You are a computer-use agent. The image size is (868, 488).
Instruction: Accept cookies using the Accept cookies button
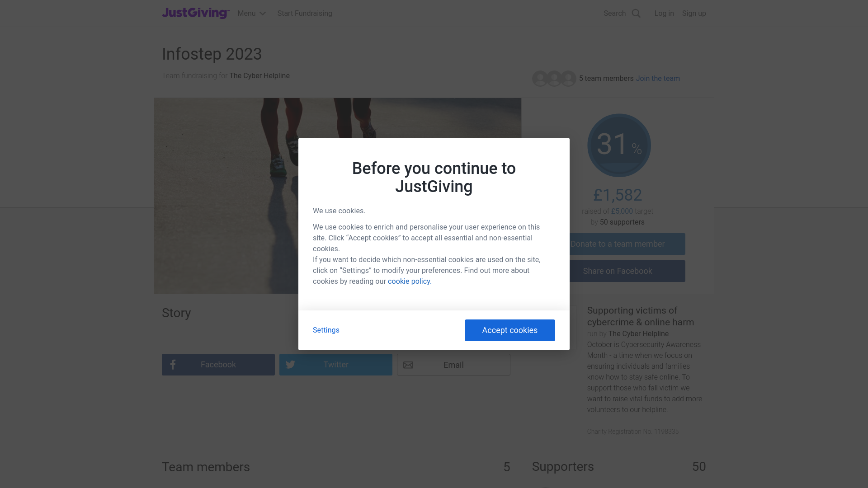pos(509,330)
